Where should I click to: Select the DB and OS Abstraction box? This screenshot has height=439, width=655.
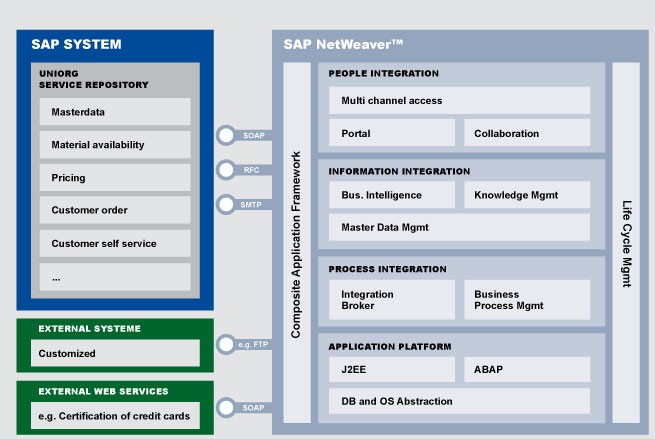460,401
